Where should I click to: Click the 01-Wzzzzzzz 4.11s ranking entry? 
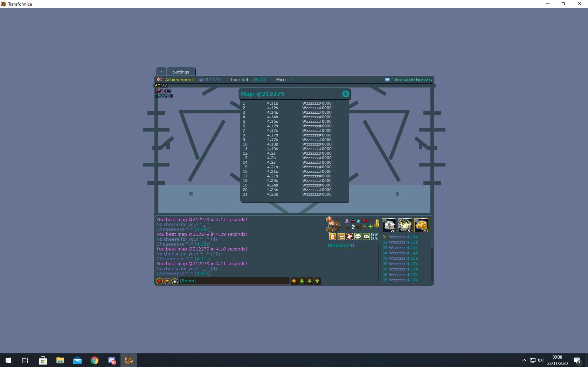[x=400, y=237]
